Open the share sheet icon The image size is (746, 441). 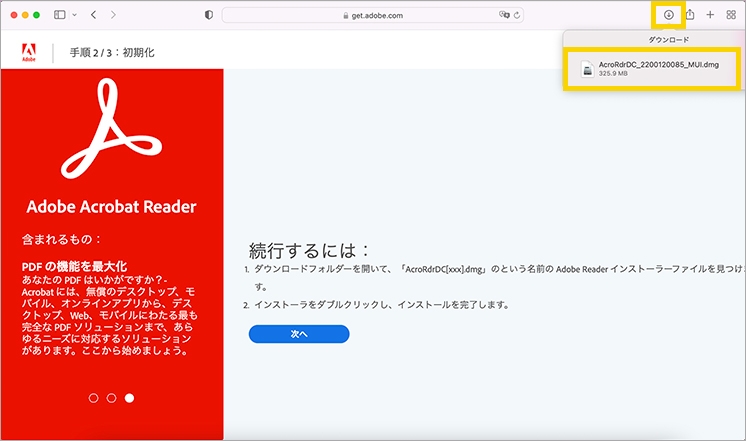coord(690,15)
